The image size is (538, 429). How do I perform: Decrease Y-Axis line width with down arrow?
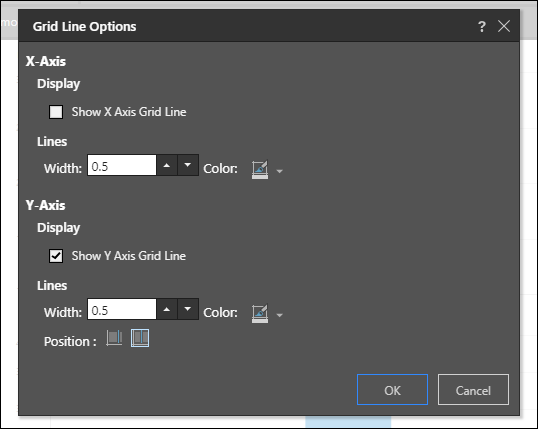[188, 309]
